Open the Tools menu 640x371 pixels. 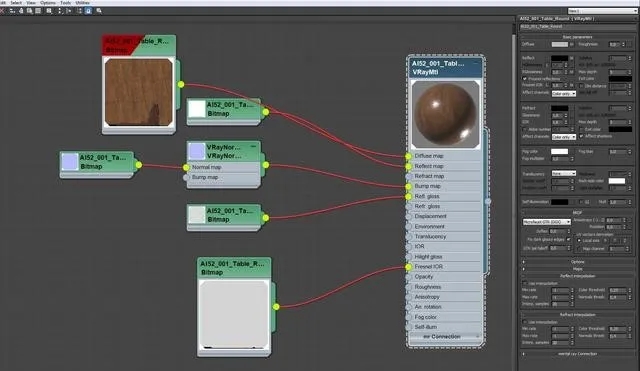tap(65, 3)
